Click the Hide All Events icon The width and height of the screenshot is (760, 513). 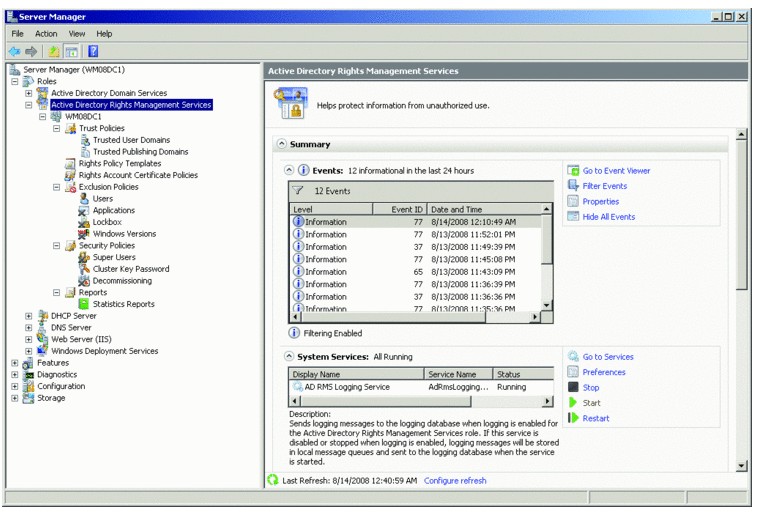pos(573,217)
